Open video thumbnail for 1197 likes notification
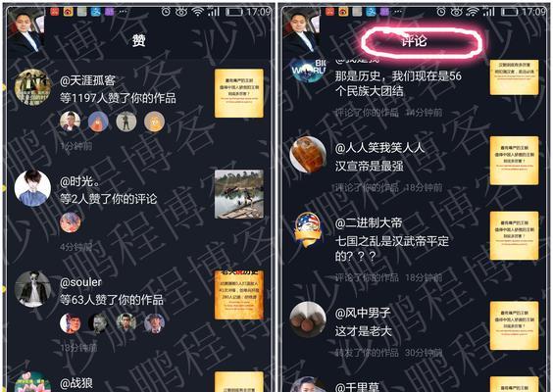 coord(239,93)
